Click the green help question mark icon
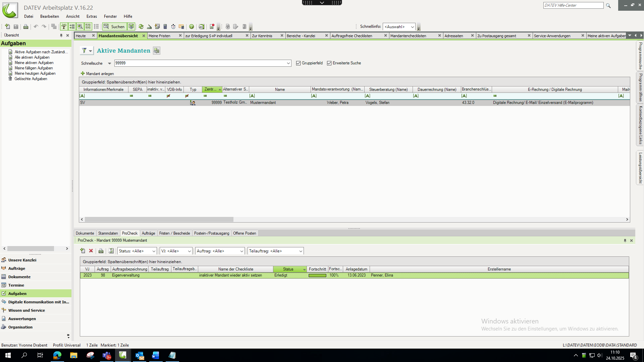 [x=192, y=27]
